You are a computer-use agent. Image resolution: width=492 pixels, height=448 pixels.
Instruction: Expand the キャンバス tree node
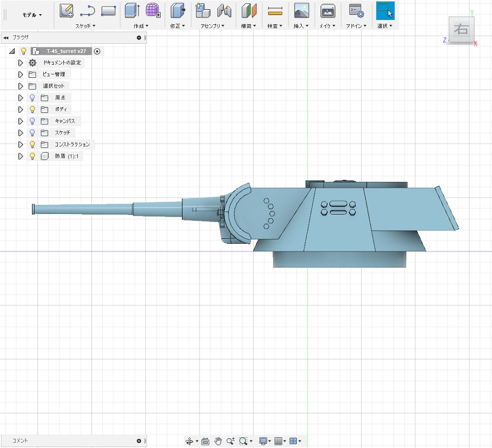pos(21,121)
